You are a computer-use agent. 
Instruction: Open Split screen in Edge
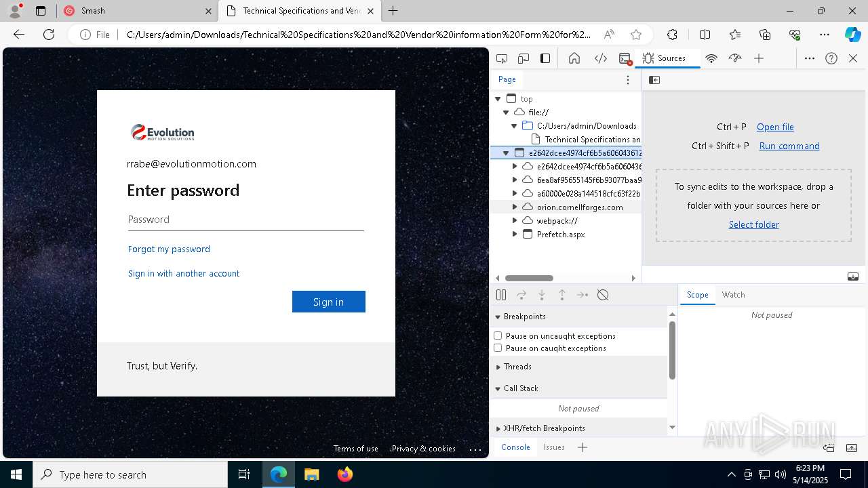[705, 35]
